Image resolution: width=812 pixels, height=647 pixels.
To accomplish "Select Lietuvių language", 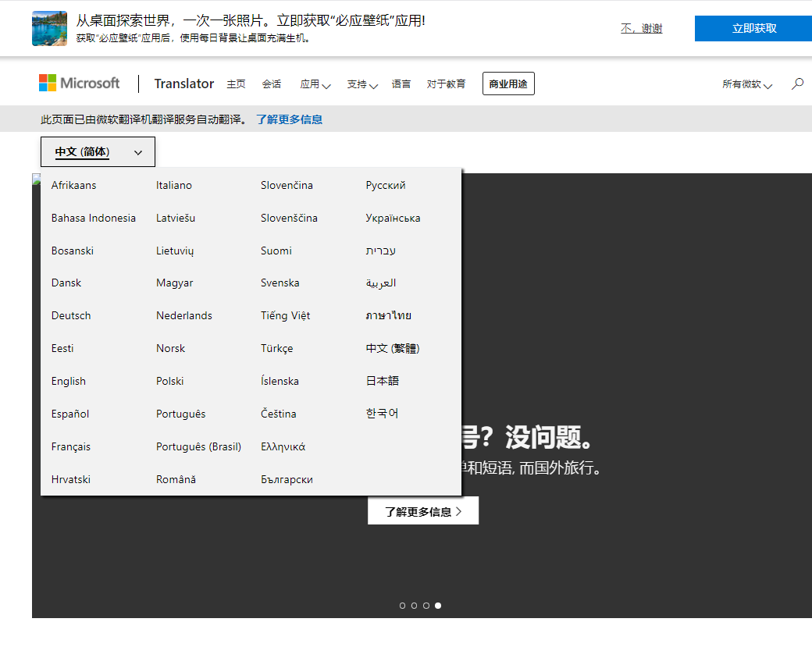I will pos(175,251).
